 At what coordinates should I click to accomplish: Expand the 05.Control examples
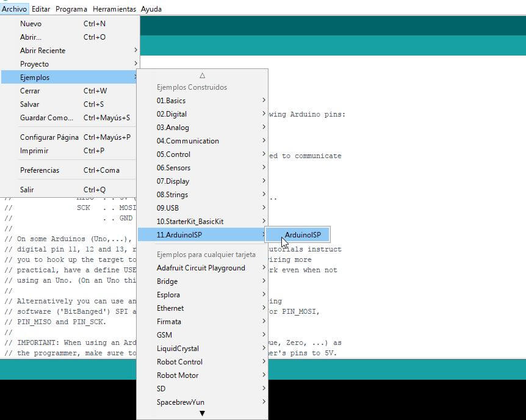[x=202, y=154]
